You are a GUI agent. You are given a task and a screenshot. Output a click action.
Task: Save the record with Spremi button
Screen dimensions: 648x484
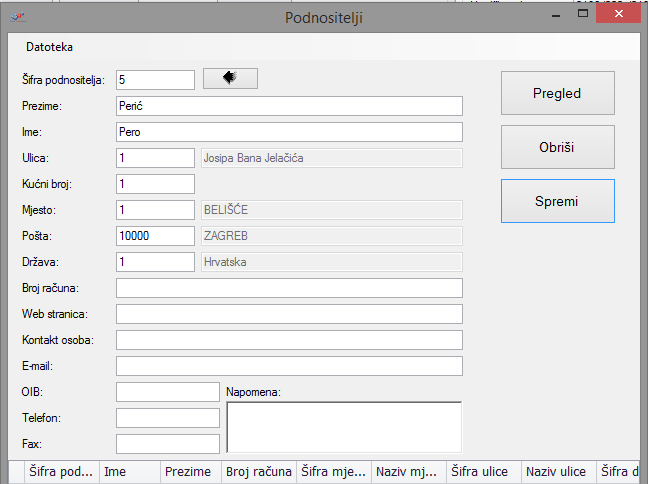pyautogui.click(x=557, y=201)
